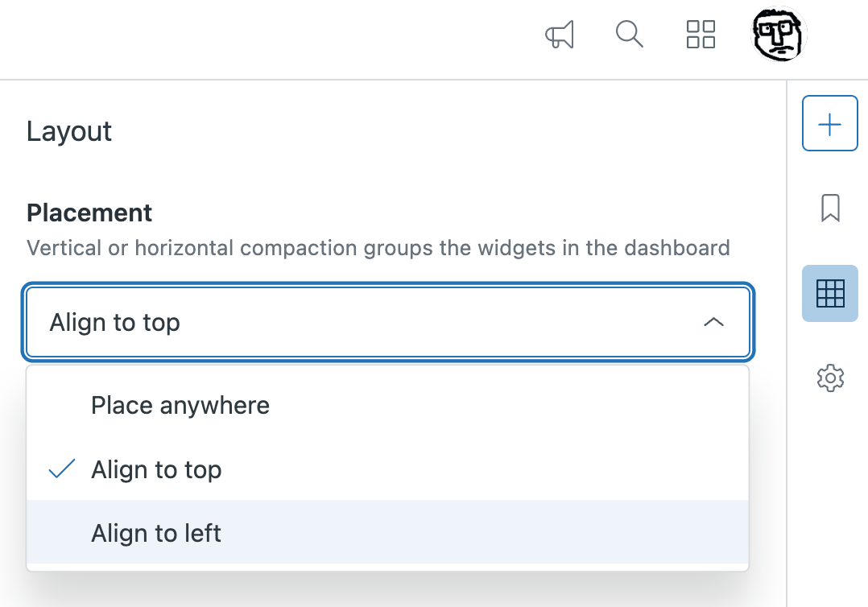Choose Align to left from the list

coord(155,533)
